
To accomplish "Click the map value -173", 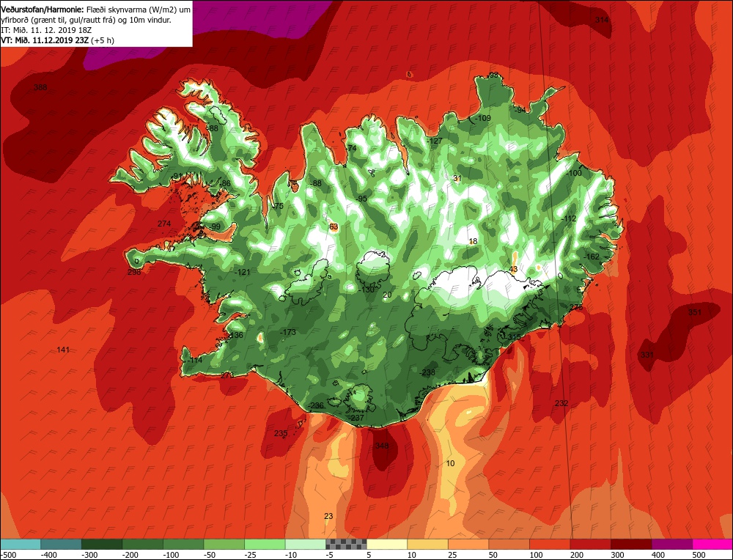I will [288, 332].
